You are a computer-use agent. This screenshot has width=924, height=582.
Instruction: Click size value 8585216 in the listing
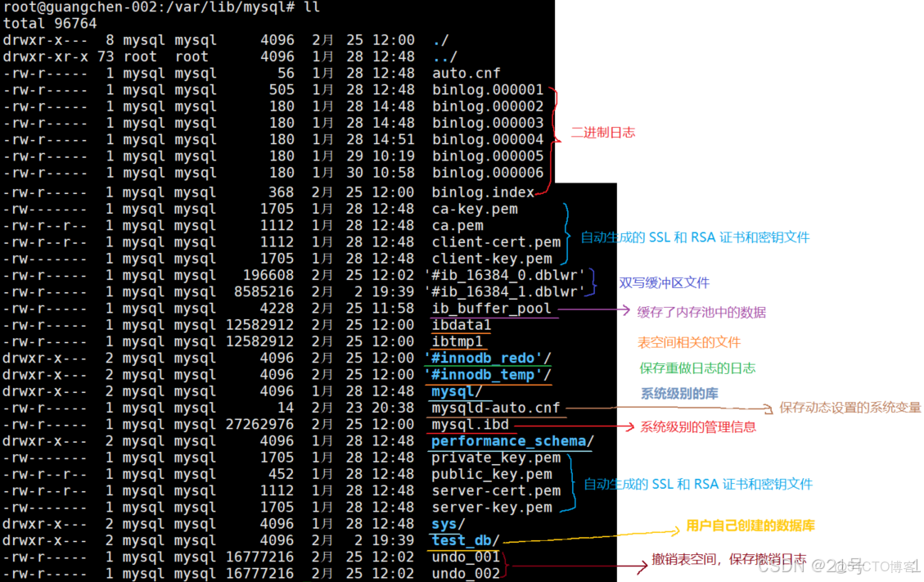264,291
